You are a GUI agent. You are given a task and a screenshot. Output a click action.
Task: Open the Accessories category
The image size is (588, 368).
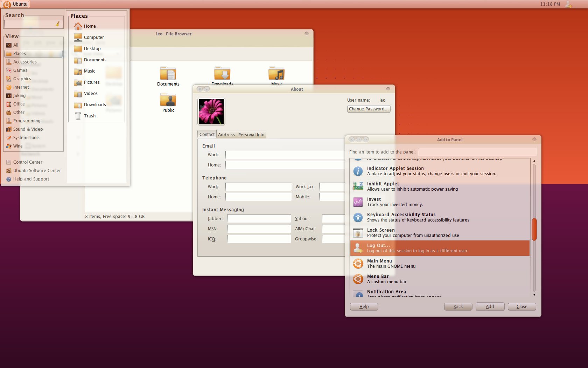[34, 62]
